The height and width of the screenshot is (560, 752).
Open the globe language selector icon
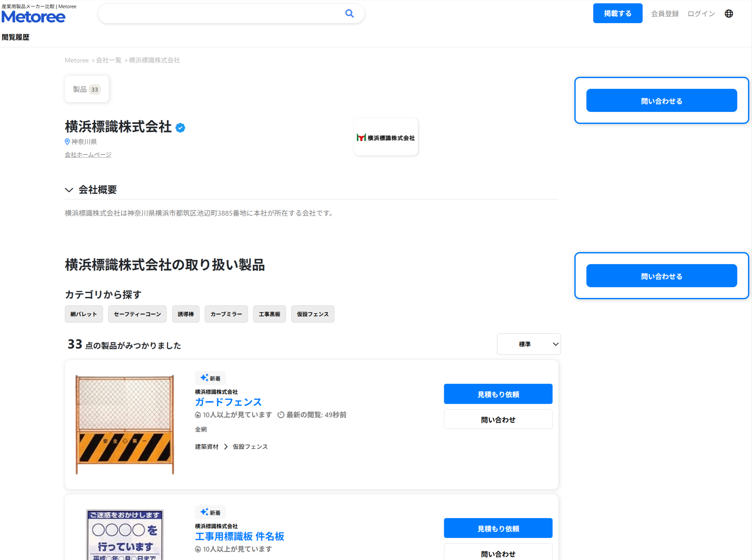[x=729, y=14]
